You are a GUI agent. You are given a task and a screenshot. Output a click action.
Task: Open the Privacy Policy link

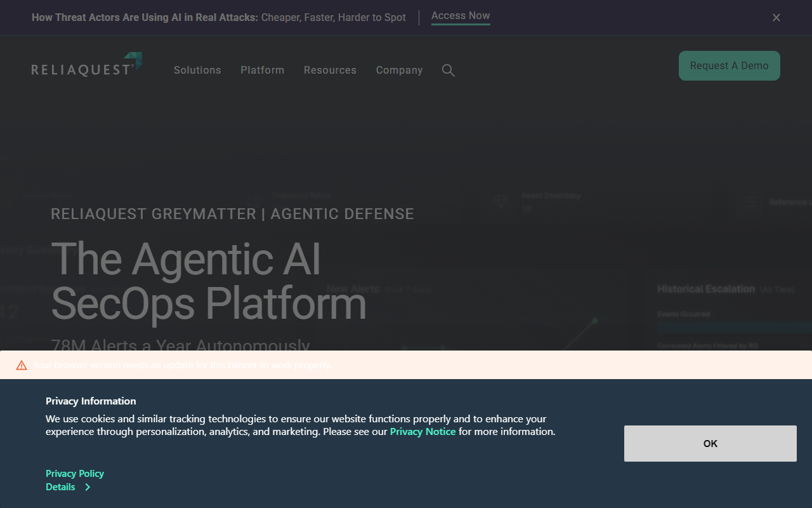(x=75, y=473)
